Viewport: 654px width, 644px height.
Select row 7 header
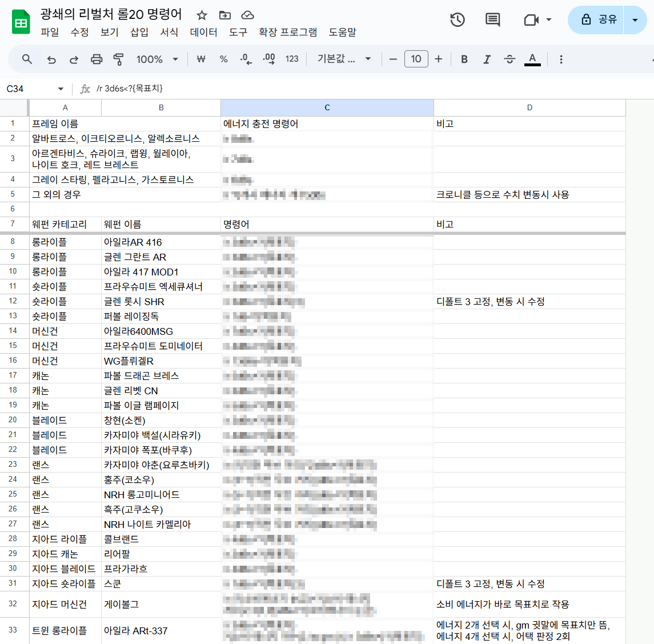click(13, 223)
